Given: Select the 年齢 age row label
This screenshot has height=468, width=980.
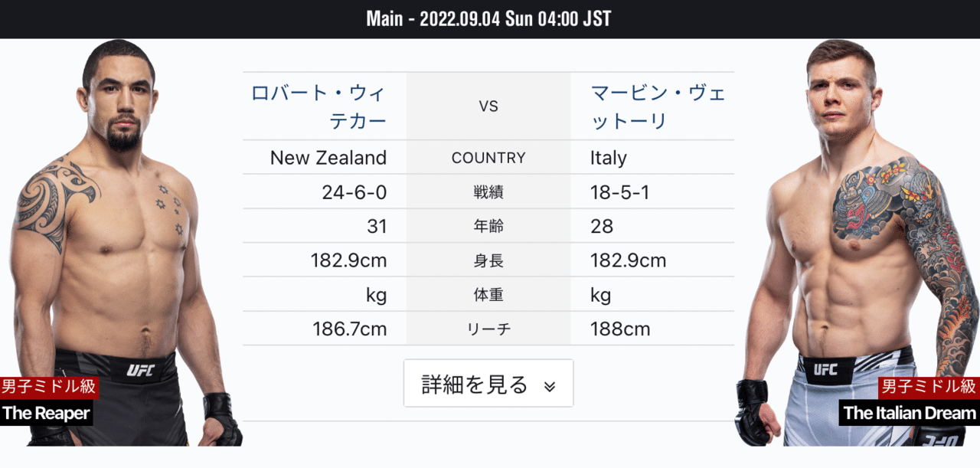Looking at the screenshot, I should tap(488, 226).
